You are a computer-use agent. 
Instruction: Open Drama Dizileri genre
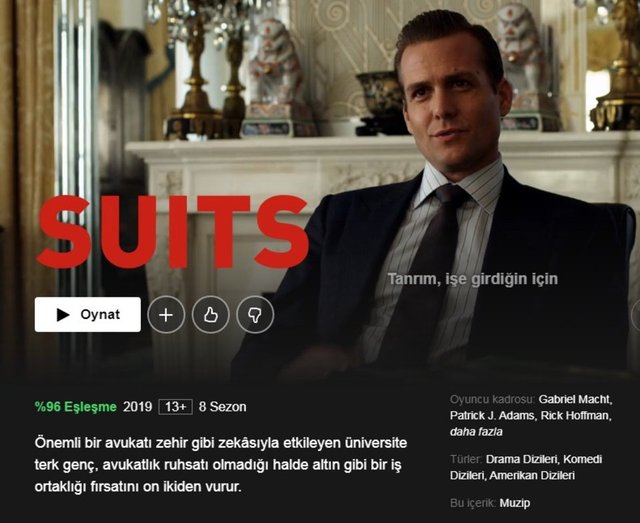click(x=522, y=459)
